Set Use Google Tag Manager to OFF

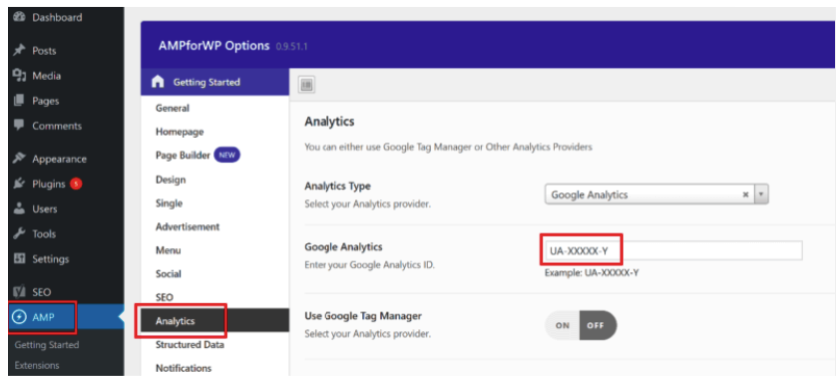(x=598, y=326)
